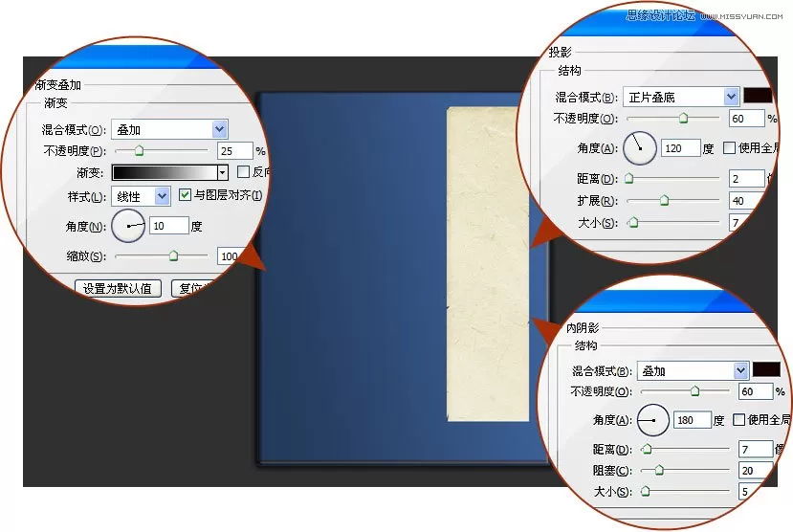Open the 正片叠底 blend mode dropdown
This screenshot has height=532, width=793.
[681, 97]
